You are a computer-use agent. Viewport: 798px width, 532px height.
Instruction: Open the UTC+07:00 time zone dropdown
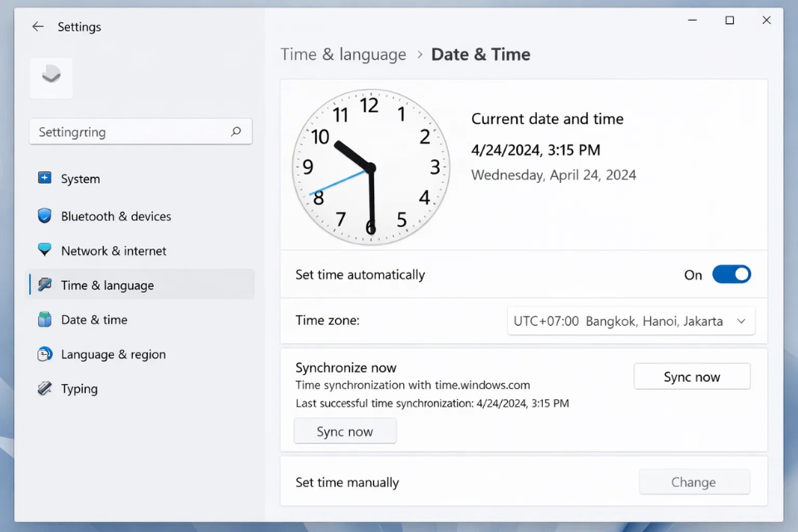click(630, 321)
